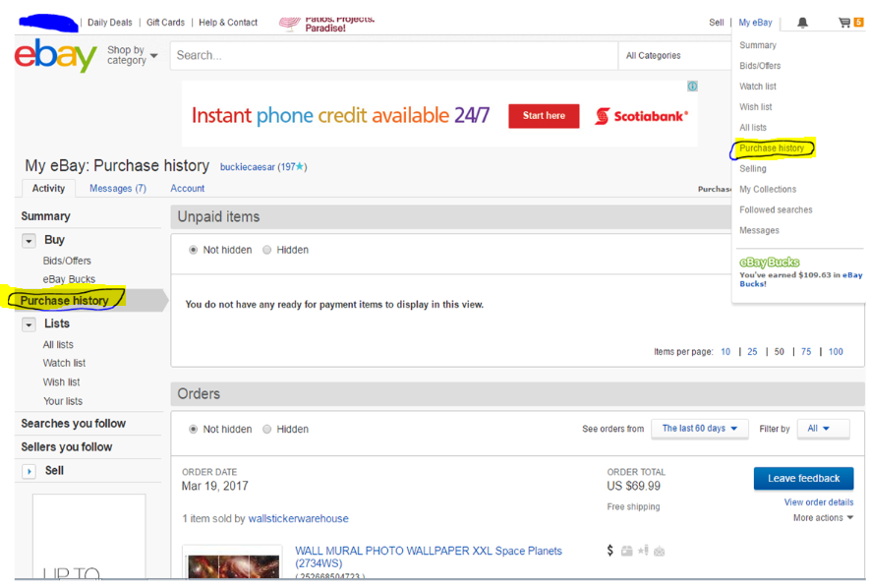Collapse the Buy section in sidebar
The height and width of the screenshot is (588, 870).
click(x=29, y=241)
